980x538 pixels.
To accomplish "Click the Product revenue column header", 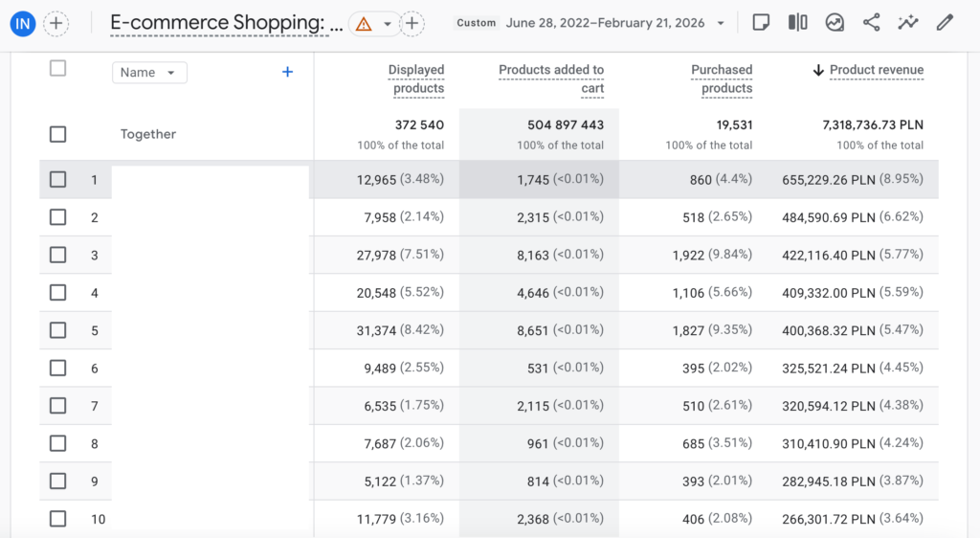I will click(x=876, y=70).
